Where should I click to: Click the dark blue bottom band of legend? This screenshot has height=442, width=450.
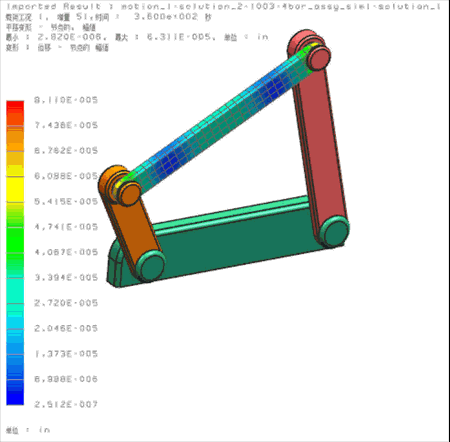tap(15, 397)
